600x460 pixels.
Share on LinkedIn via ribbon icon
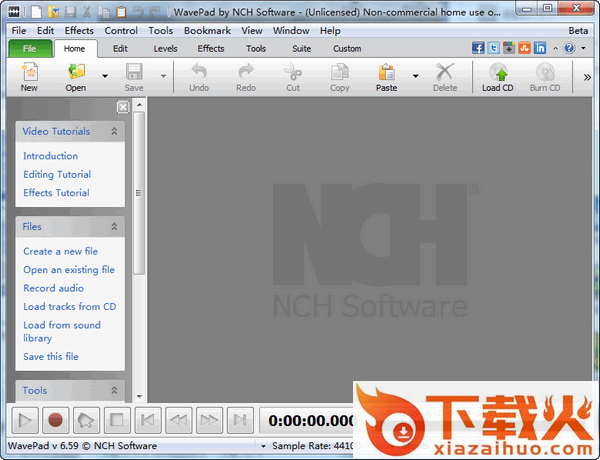coord(540,48)
